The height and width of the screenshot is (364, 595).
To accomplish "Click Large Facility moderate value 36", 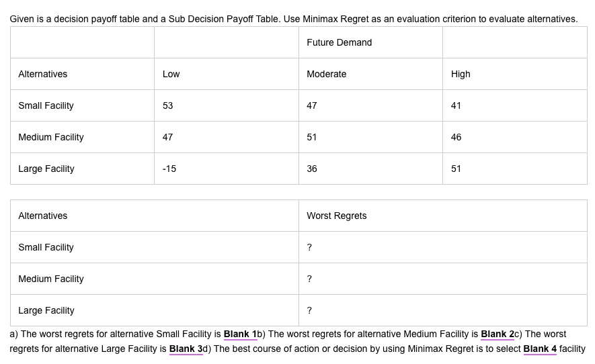I will click(370, 169).
